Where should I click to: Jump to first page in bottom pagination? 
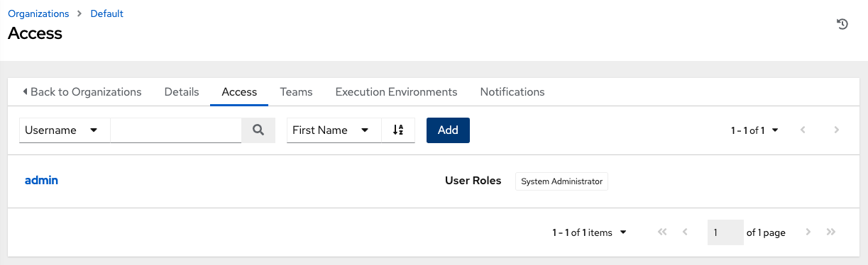(x=662, y=232)
